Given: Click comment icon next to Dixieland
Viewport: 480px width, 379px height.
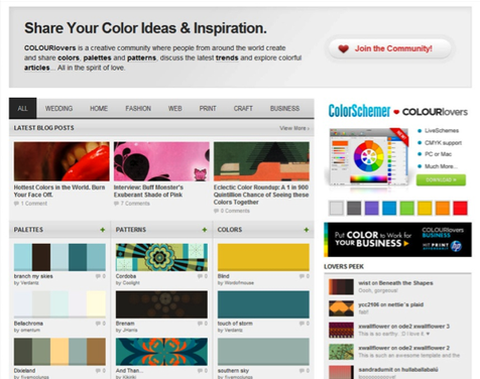Looking at the screenshot, I should click(x=98, y=371).
